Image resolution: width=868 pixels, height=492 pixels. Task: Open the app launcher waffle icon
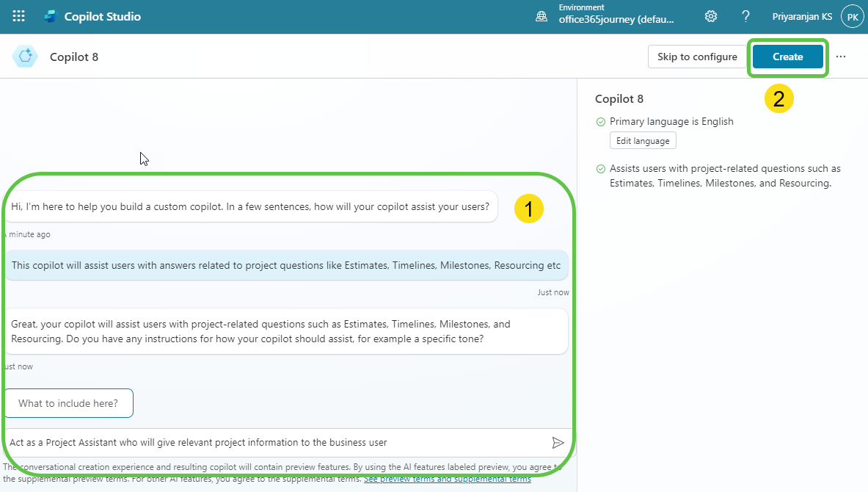[18, 16]
